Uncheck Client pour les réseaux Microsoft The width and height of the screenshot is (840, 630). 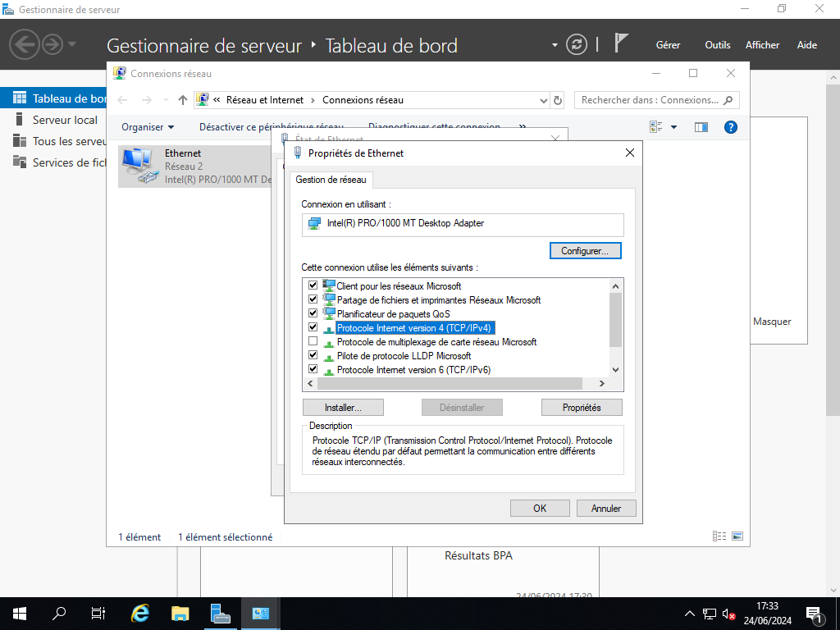313,286
